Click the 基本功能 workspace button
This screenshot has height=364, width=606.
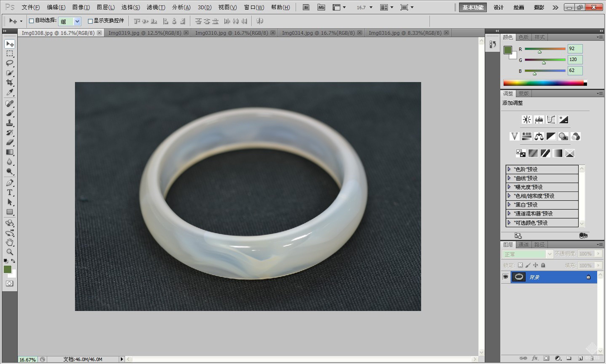point(473,7)
